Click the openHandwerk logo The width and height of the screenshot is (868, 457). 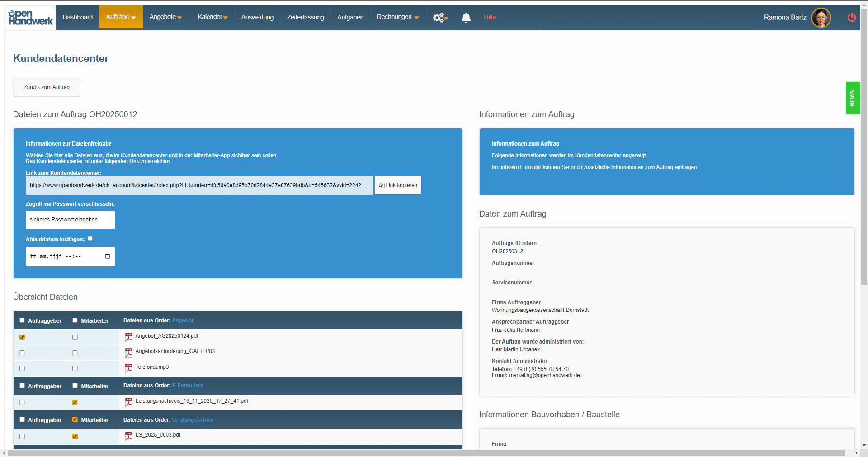[x=30, y=18]
